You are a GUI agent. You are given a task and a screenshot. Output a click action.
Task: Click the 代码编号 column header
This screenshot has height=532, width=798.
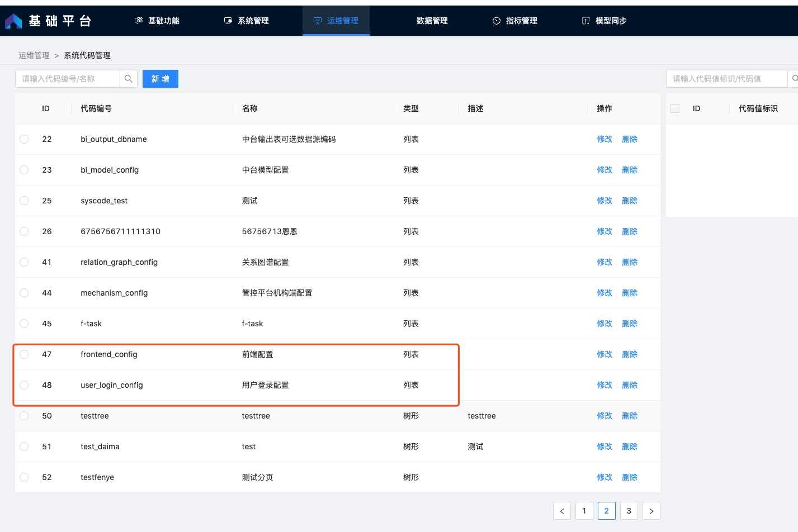point(96,108)
